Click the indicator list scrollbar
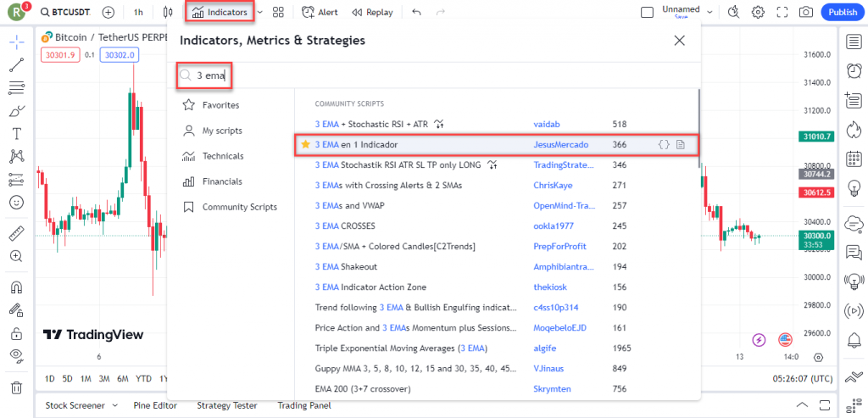The image size is (868, 418). 698,127
